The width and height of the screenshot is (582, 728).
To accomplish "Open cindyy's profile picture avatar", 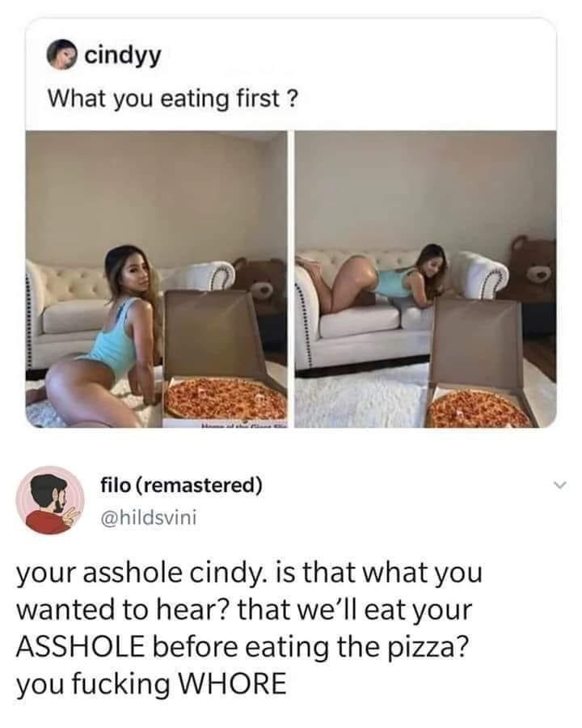I will (x=62, y=56).
